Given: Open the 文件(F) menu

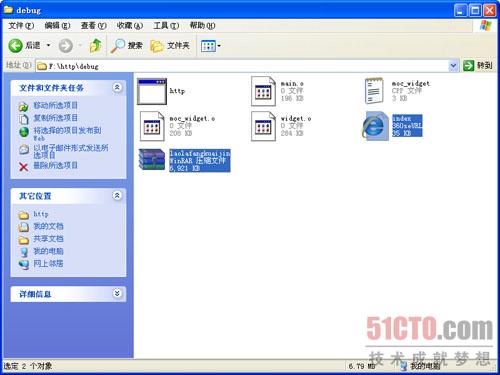Looking at the screenshot, I should coord(21,25).
